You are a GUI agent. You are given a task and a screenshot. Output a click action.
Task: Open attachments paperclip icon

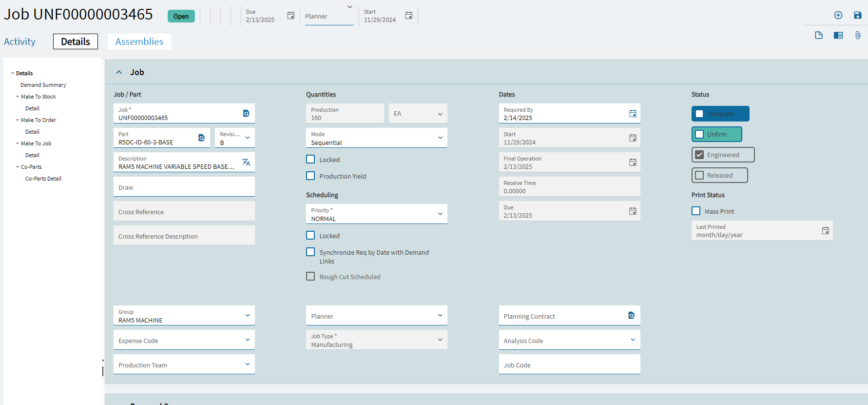click(858, 35)
